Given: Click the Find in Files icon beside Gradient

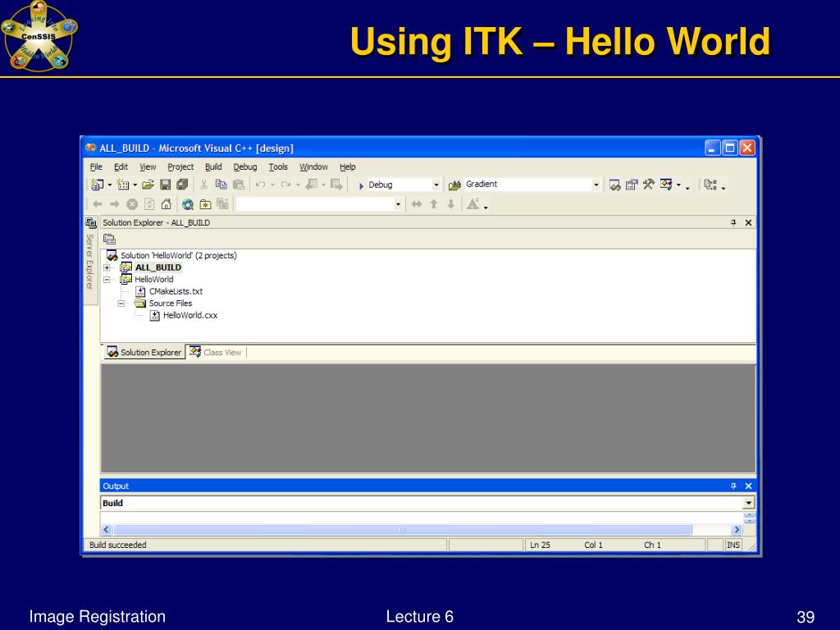Looking at the screenshot, I should click(454, 185).
